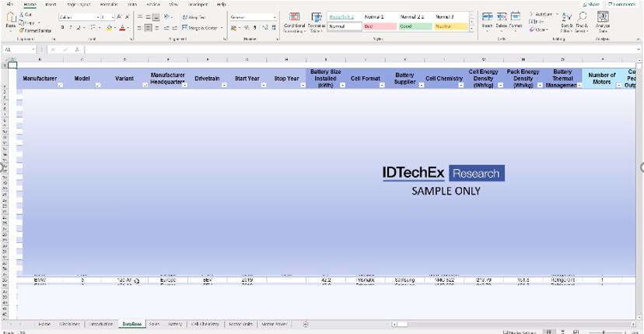Toggle align text left

point(140,27)
